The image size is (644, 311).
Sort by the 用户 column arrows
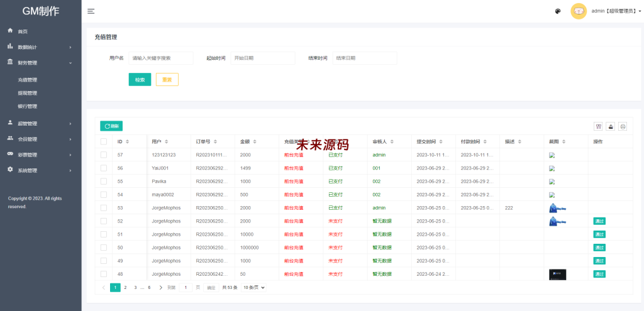pyautogui.click(x=166, y=141)
